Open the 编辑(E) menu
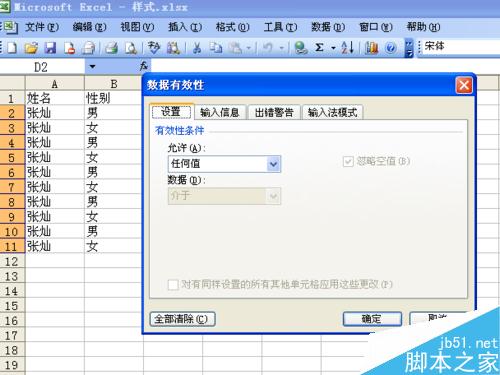The image size is (500, 375). pos(89,27)
